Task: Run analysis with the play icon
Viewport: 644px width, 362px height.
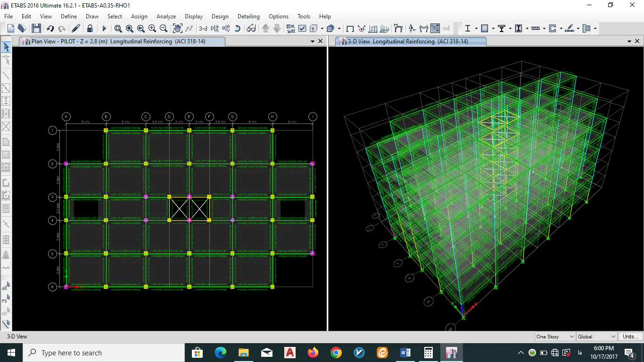Action: tap(105, 29)
